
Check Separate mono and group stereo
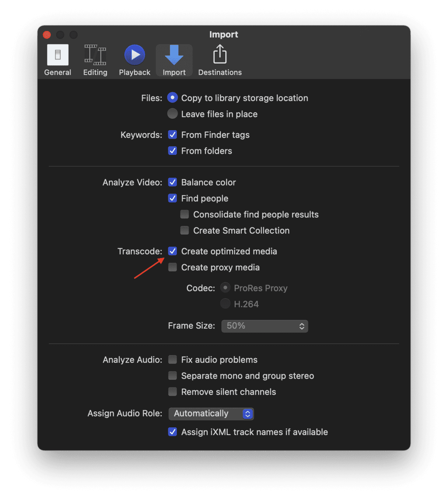tap(172, 376)
